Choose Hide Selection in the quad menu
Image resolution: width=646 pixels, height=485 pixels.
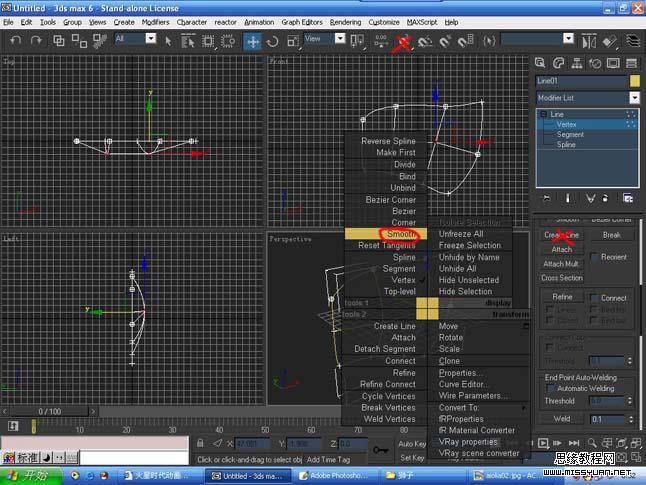[x=465, y=291]
